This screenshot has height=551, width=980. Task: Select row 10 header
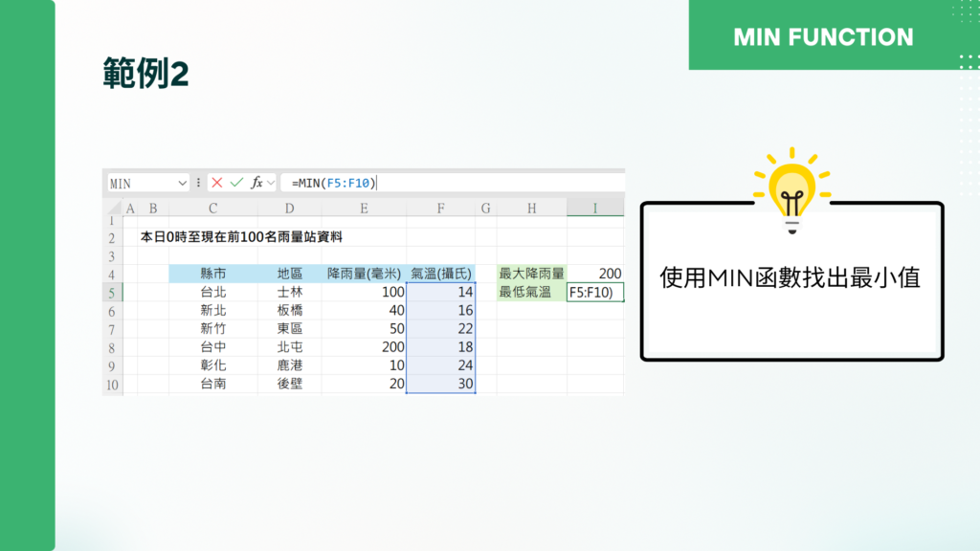(x=113, y=385)
